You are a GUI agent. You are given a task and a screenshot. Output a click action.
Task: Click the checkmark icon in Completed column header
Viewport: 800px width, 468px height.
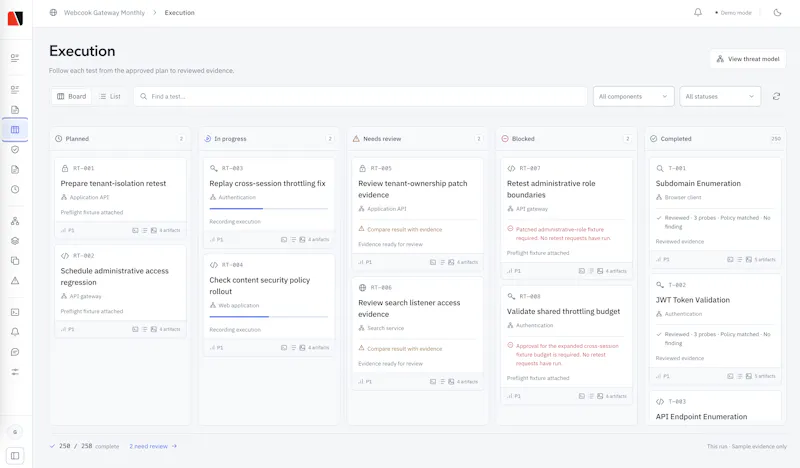pyautogui.click(x=654, y=138)
